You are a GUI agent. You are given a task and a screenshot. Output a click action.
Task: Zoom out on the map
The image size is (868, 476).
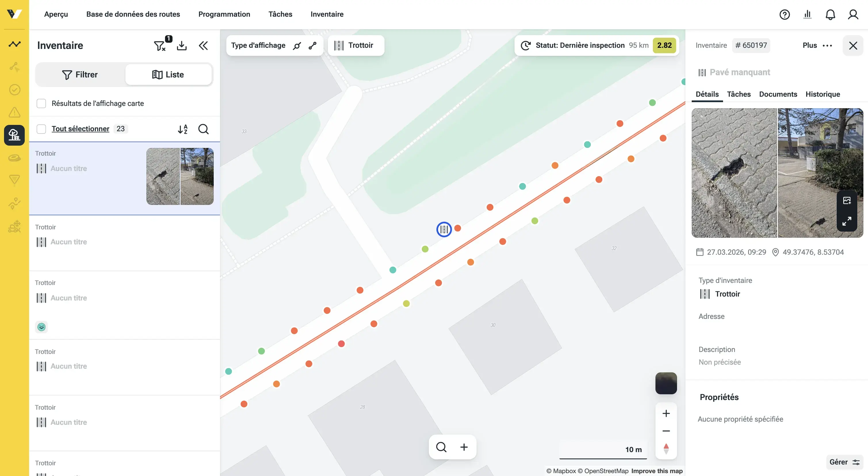pyautogui.click(x=666, y=431)
